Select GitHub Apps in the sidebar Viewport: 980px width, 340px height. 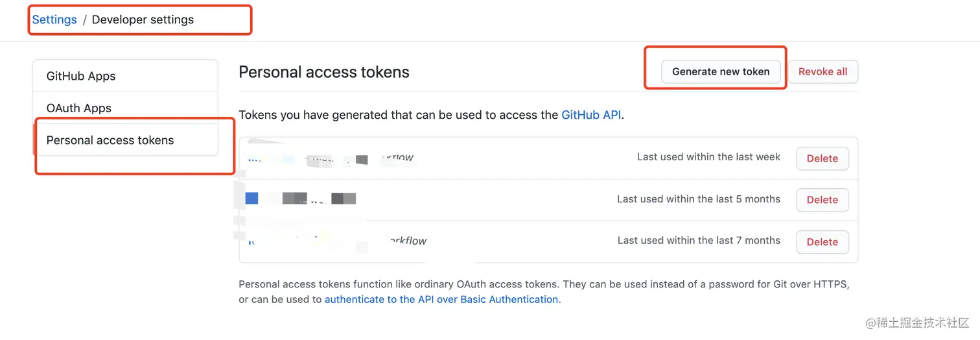point(81,76)
